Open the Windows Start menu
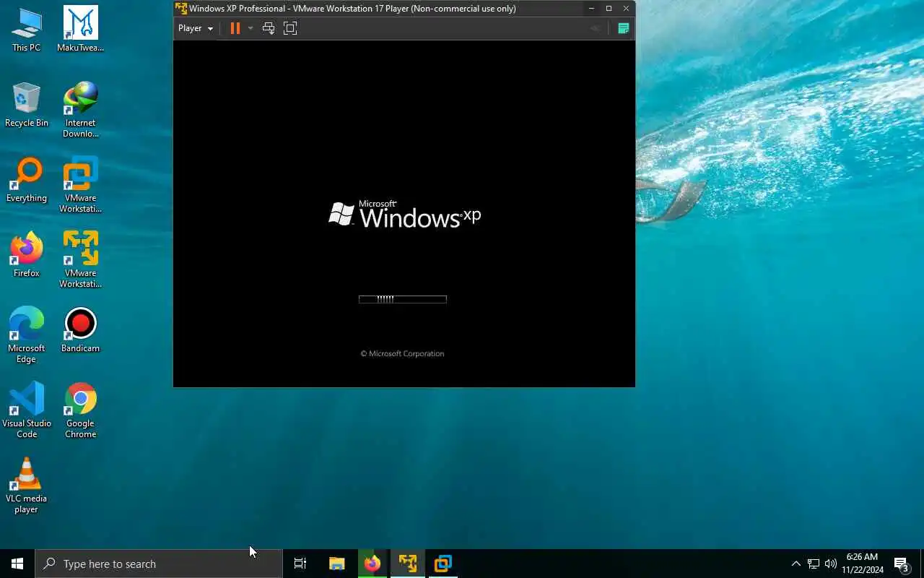This screenshot has height=578, width=924. pos(17,564)
